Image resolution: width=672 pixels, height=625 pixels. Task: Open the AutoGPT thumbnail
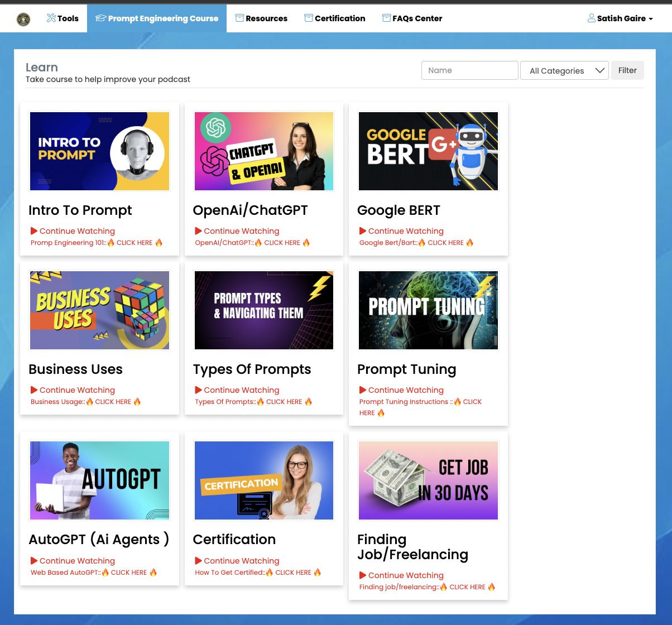(99, 480)
